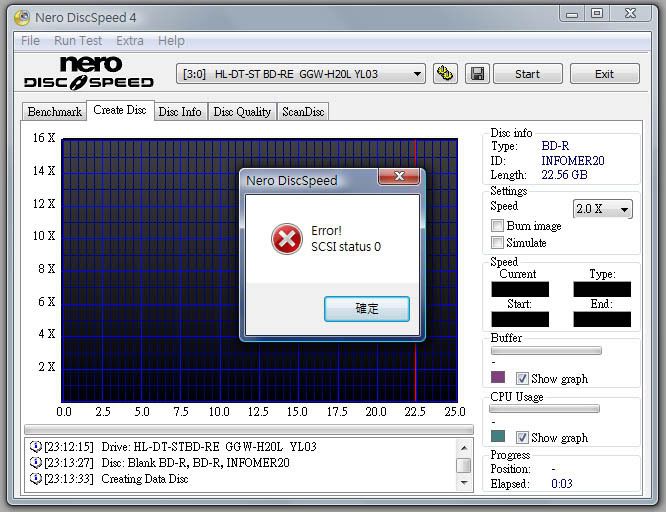The image size is (666, 512).
Task: Open the Help menu
Action: [171, 41]
